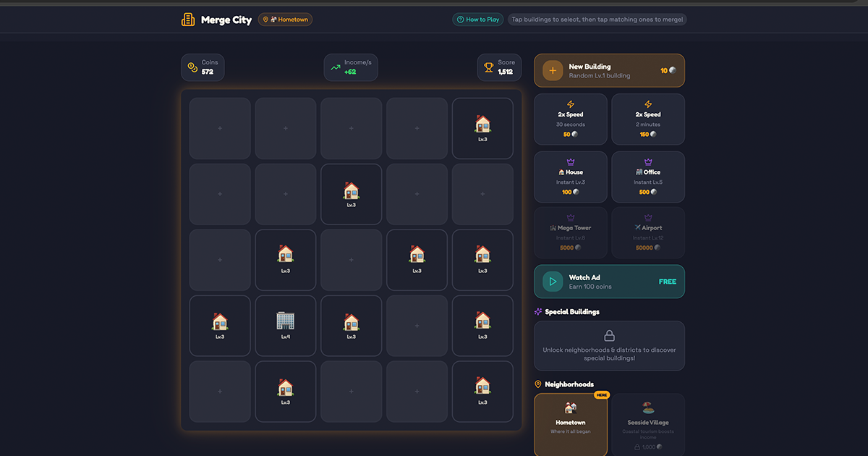This screenshot has width=868, height=456.
Task: Select the Lv.4 office building on the grid
Action: [x=285, y=325]
